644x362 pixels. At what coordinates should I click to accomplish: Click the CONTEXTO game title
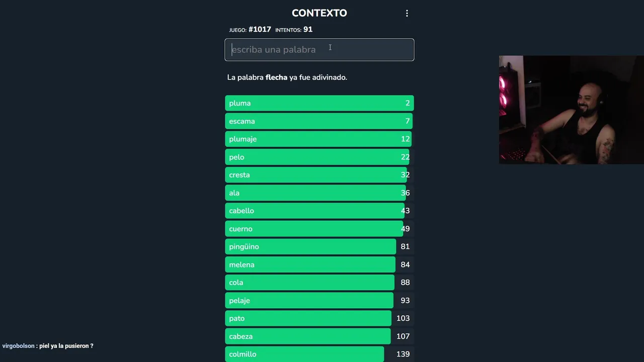click(319, 13)
